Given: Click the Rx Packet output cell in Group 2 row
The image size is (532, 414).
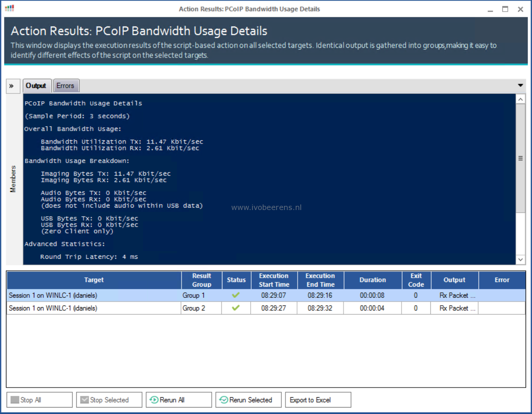Looking at the screenshot, I should [x=454, y=309].
